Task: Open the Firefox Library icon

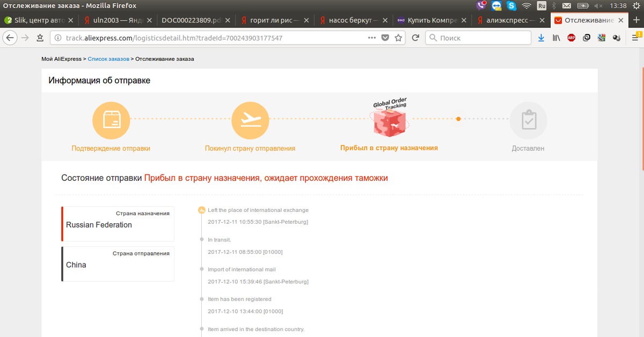Action: click(x=556, y=38)
